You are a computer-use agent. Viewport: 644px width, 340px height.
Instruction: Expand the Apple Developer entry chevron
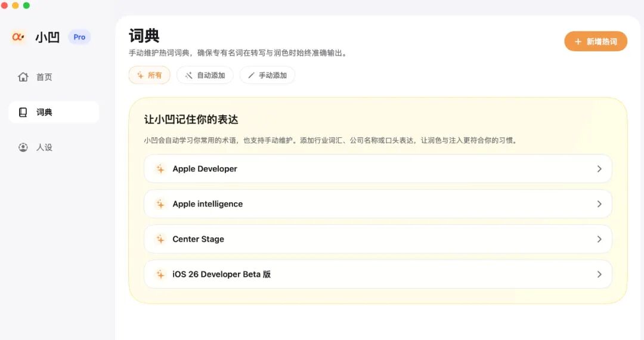[x=599, y=169]
